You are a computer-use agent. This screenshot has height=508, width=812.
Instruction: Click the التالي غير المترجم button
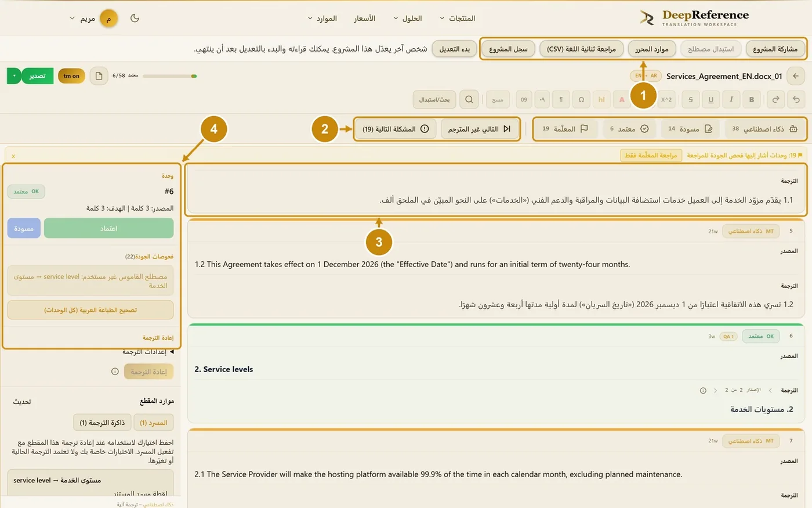480,129
